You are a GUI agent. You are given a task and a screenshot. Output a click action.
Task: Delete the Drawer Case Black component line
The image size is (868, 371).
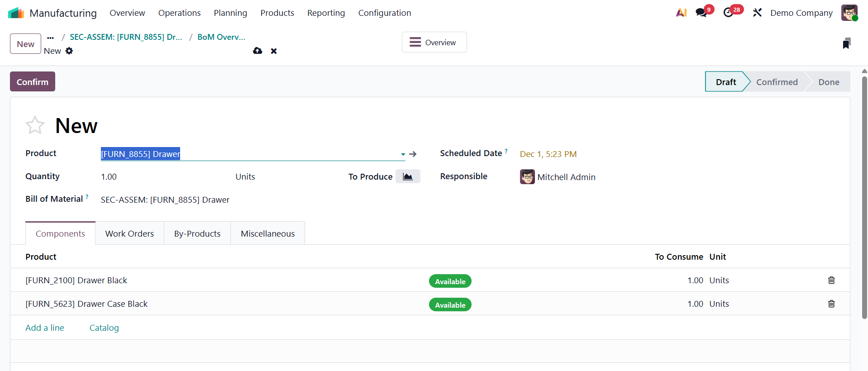coord(831,304)
